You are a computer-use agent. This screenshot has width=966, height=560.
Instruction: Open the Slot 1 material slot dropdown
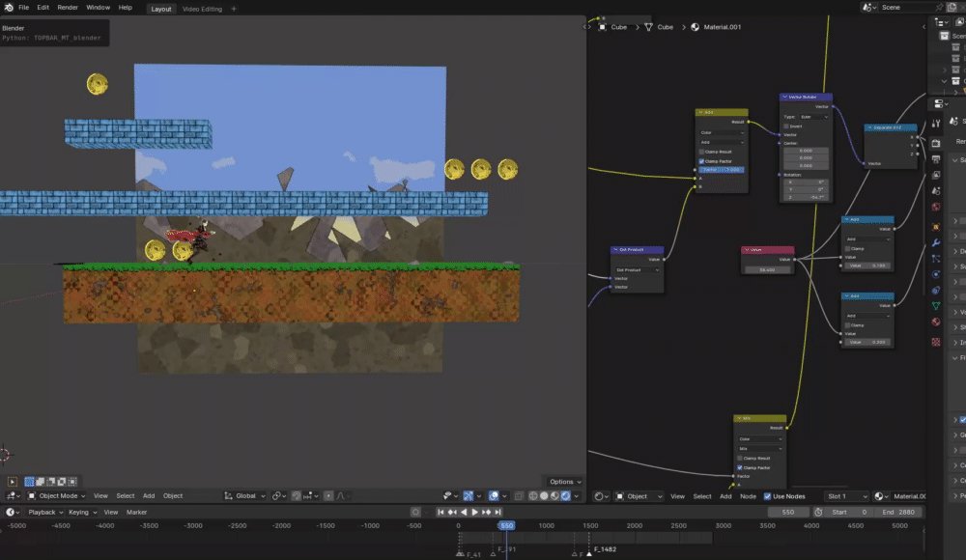[x=846, y=496]
